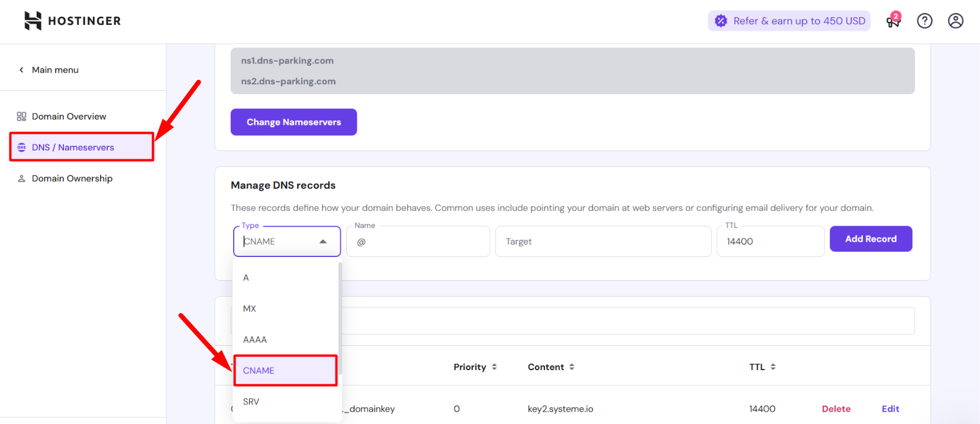Go to DNS / Nameservers section
This screenshot has height=424, width=980.
tap(82, 147)
